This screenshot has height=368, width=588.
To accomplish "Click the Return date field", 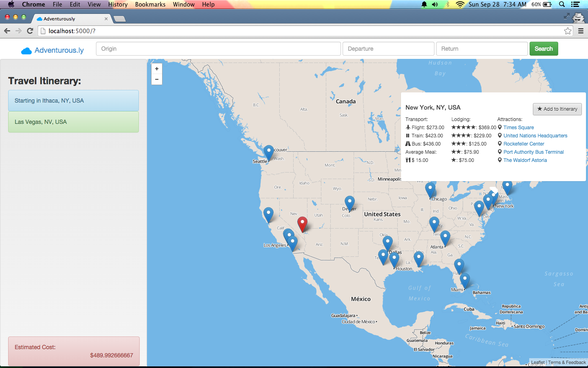I will (x=482, y=49).
